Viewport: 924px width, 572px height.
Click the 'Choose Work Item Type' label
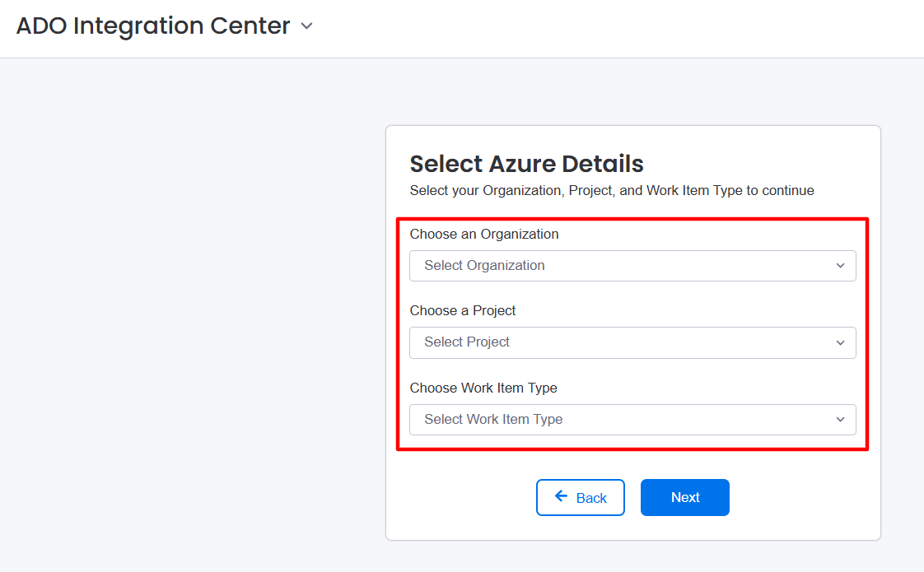[x=483, y=388]
